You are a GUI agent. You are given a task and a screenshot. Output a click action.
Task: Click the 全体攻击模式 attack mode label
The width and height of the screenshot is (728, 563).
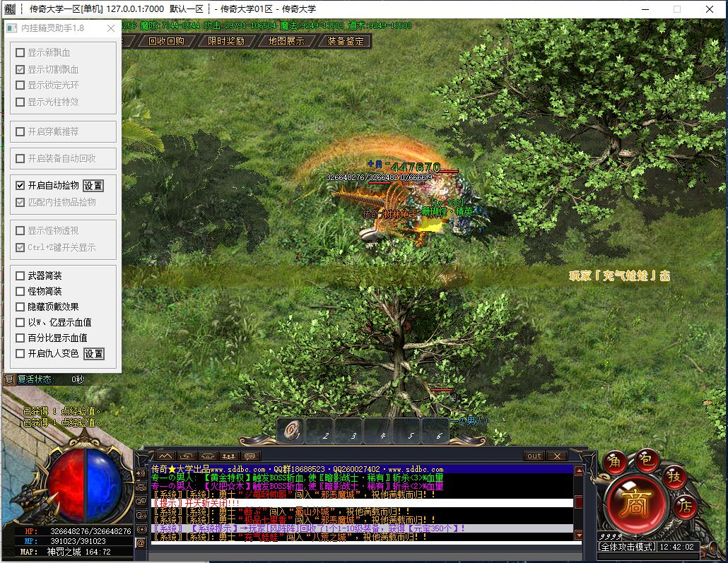(x=627, y=547)
